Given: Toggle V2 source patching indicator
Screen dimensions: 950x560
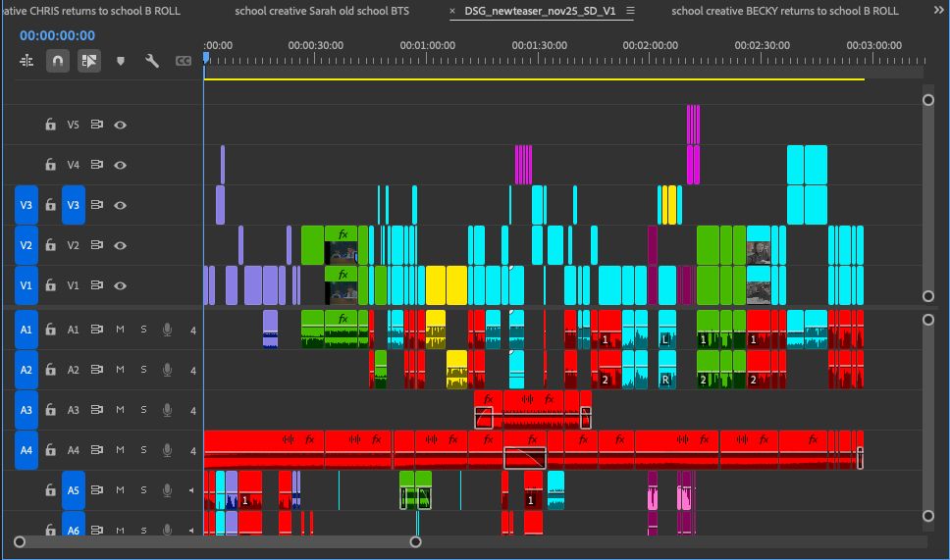Looking at the screenshot, I should (x=26, y=245).
